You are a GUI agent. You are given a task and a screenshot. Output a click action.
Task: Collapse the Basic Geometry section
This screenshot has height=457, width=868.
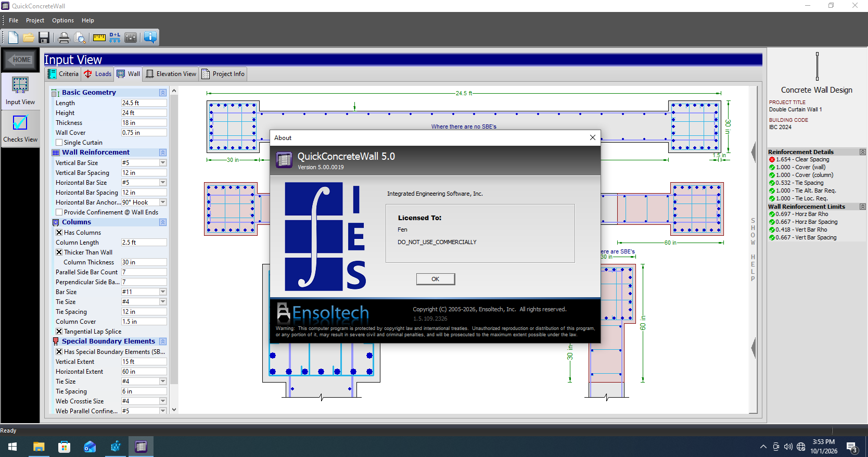[x=163, y=93]
